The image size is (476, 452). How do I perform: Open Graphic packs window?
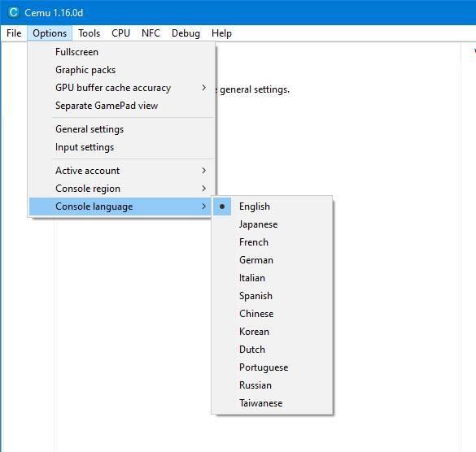(x=122, y=70)
